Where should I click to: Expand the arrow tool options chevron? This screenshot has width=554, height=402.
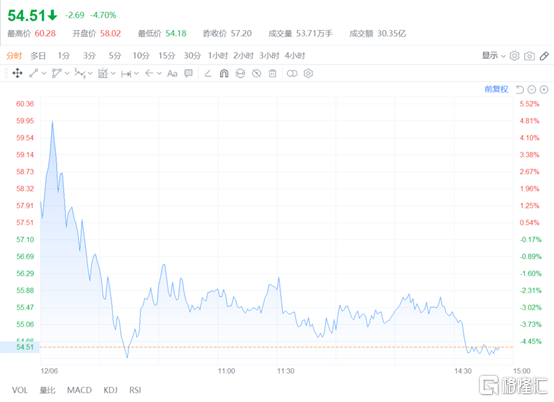tap(159, 73)
